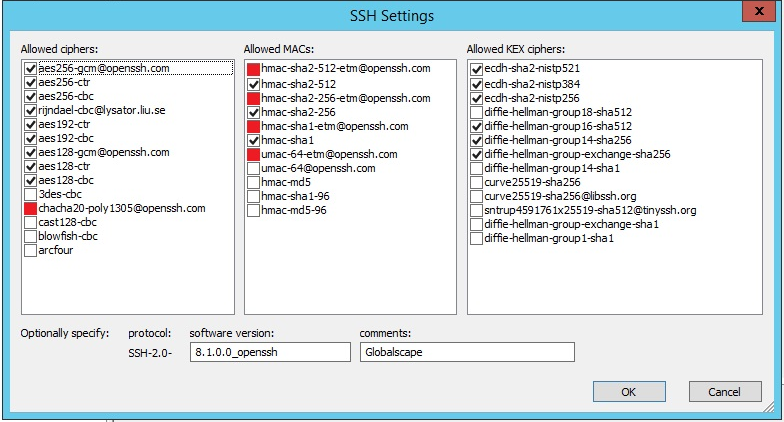Viewport: 784px width, 422px height.
Task: Click the comments field containing Globalscape
Action: coord(466,352)
